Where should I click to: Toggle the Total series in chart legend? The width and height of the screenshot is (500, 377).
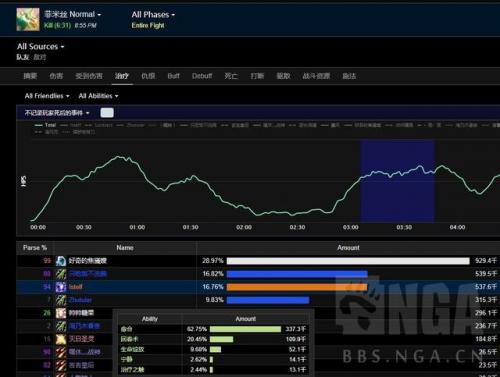(x=45, y=125)
